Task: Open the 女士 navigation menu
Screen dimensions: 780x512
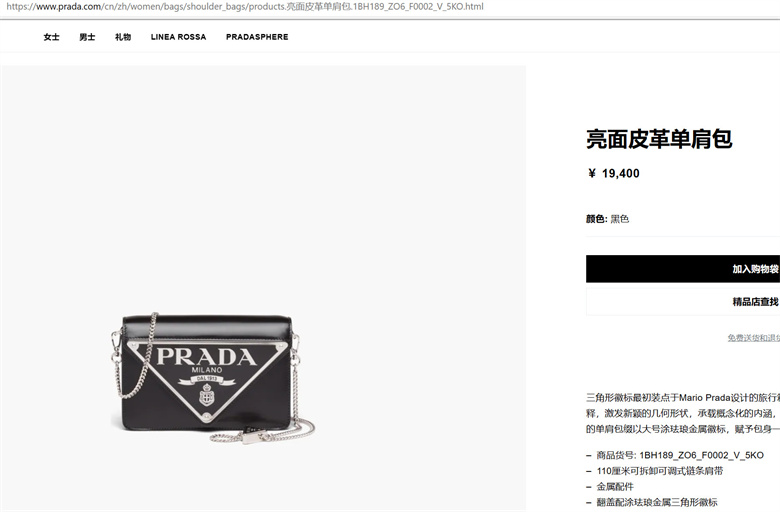Action: [x=51, y=37]
